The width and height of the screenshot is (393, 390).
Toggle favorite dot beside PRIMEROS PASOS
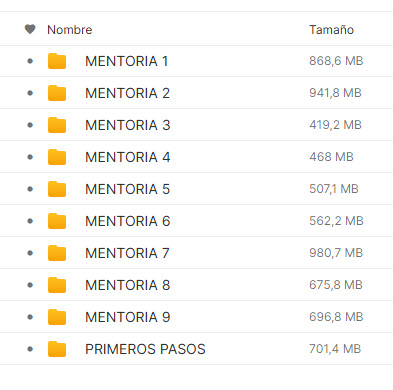[x=30, y=349]
